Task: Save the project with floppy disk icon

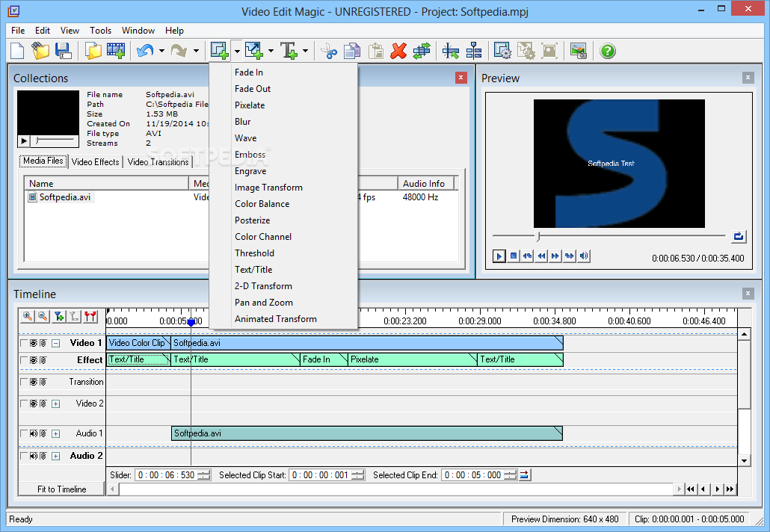Action: [x=63, y=51]
